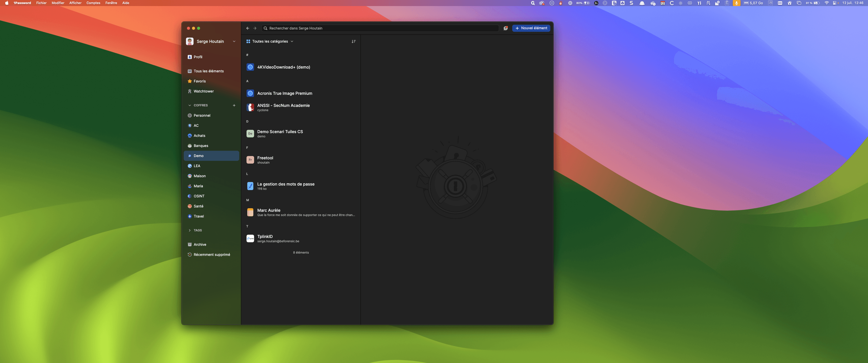Open Récemment supprimé items
Image resolution: width=868 pixels, height=363 pixels.
point(211,255)
